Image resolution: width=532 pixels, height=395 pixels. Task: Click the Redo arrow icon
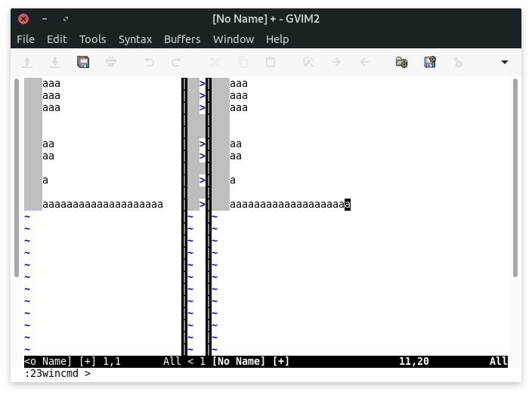point(176,63)
